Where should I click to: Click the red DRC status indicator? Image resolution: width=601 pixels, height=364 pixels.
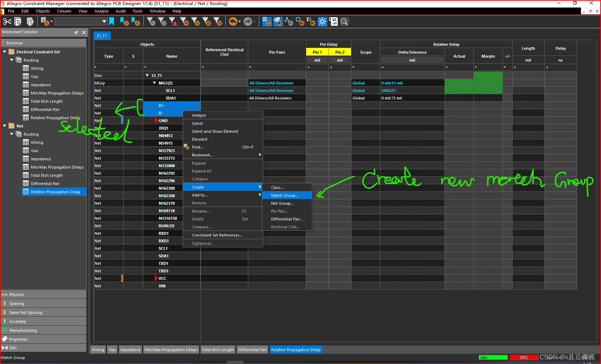(524, 358)
